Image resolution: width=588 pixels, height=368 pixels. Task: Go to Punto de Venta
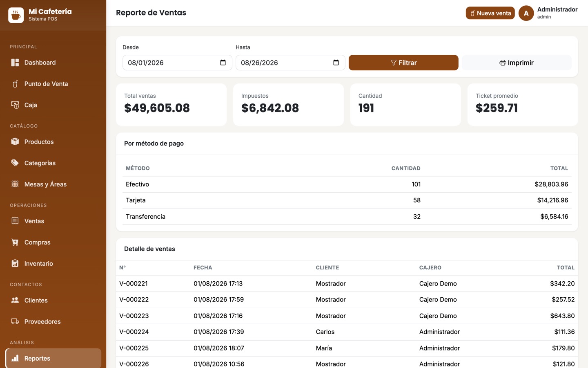tap(53, 84)
